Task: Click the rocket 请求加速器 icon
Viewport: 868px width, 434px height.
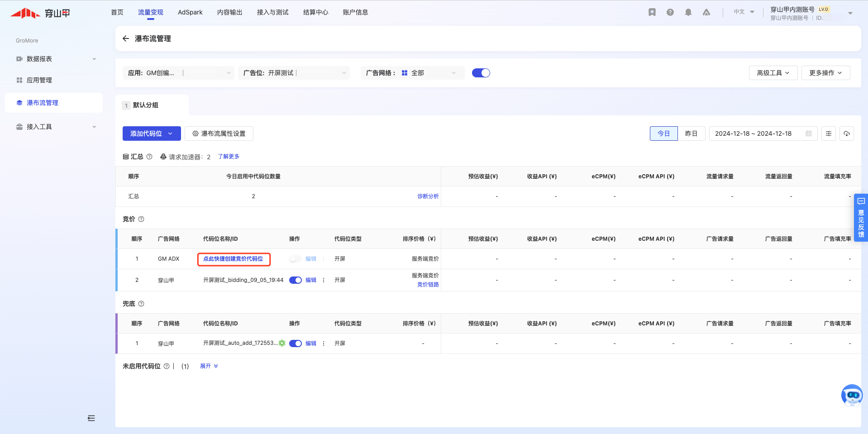Action: point(163,157)
